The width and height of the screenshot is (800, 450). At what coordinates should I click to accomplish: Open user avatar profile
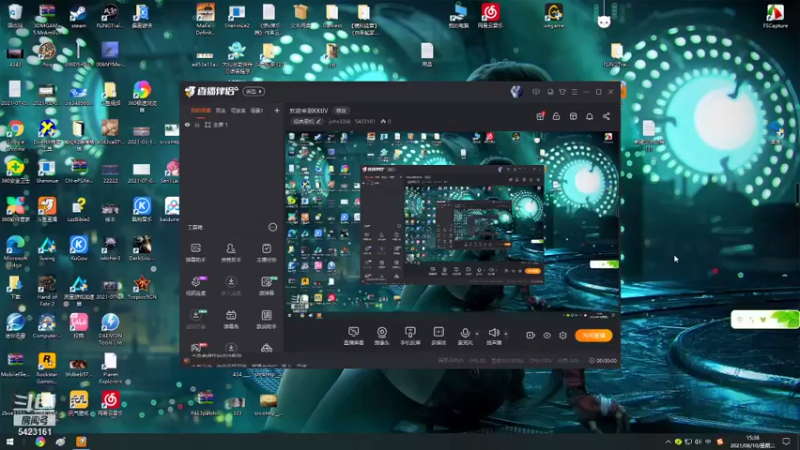[516, 91]
